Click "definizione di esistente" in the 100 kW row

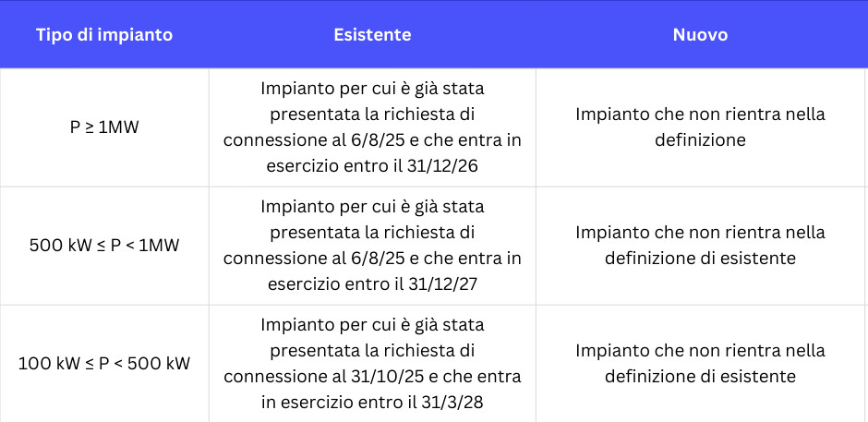click(700, 377)
